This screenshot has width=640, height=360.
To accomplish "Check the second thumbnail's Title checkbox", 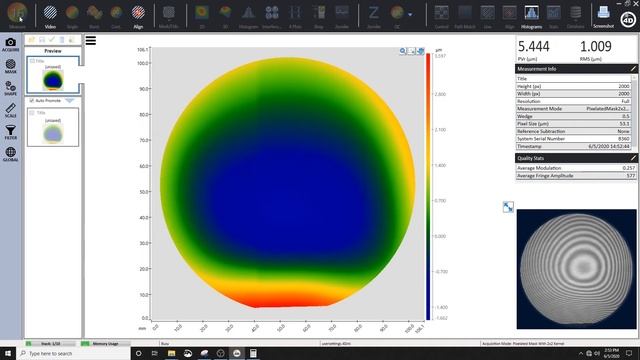I will pyautogui.click(x=32, y=113).
